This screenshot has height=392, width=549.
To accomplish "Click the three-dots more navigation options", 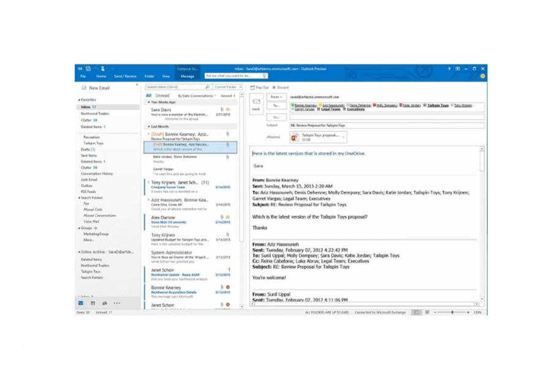I will click(x=117, y=303).
